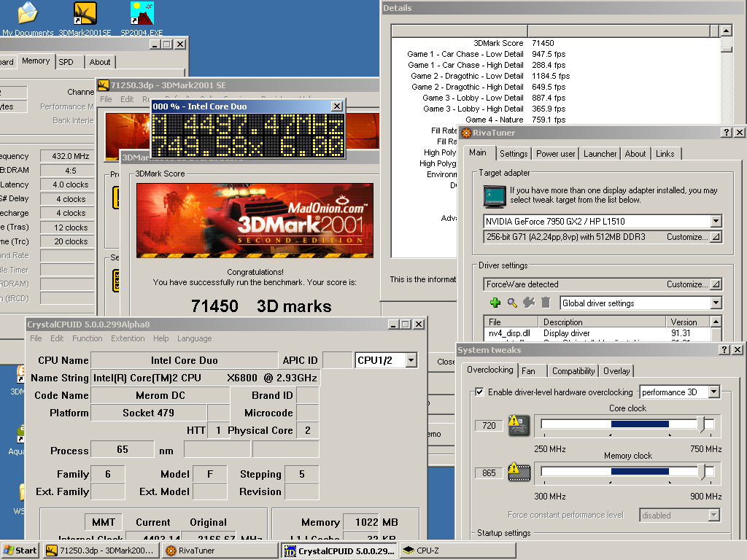The width and height of the screenshot is (747, 560).
Task: Click the Start button on the taskbar
Action: (20, 551)
